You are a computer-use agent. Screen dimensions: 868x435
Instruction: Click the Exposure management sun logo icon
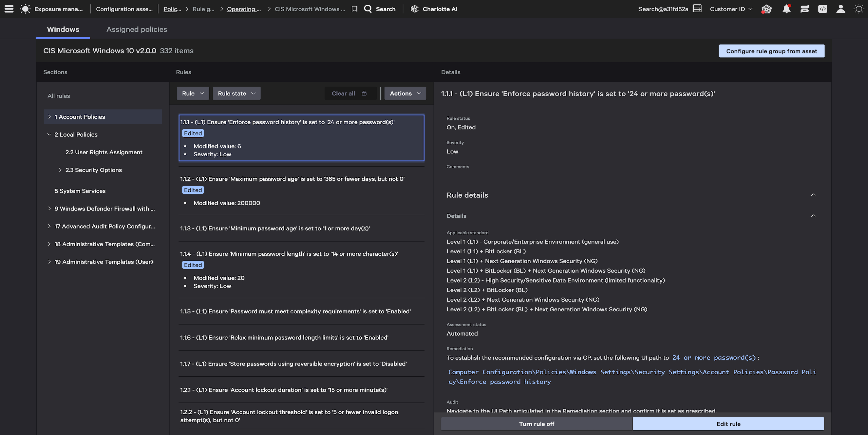click(25, 9)
